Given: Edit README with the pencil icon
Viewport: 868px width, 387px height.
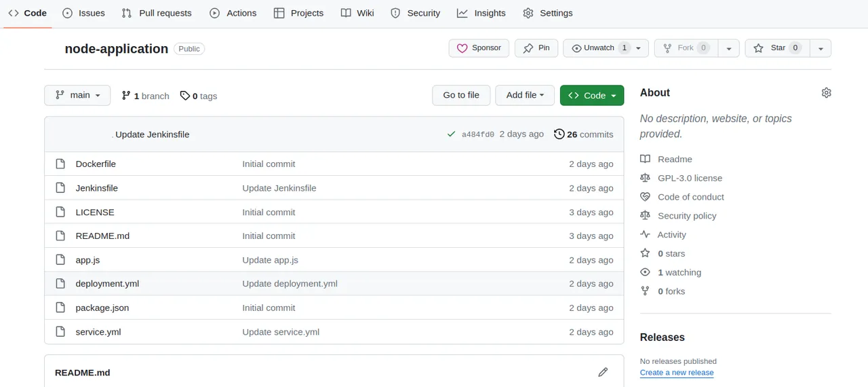Looking at the screenshot, I should click(x=603, y=372).
